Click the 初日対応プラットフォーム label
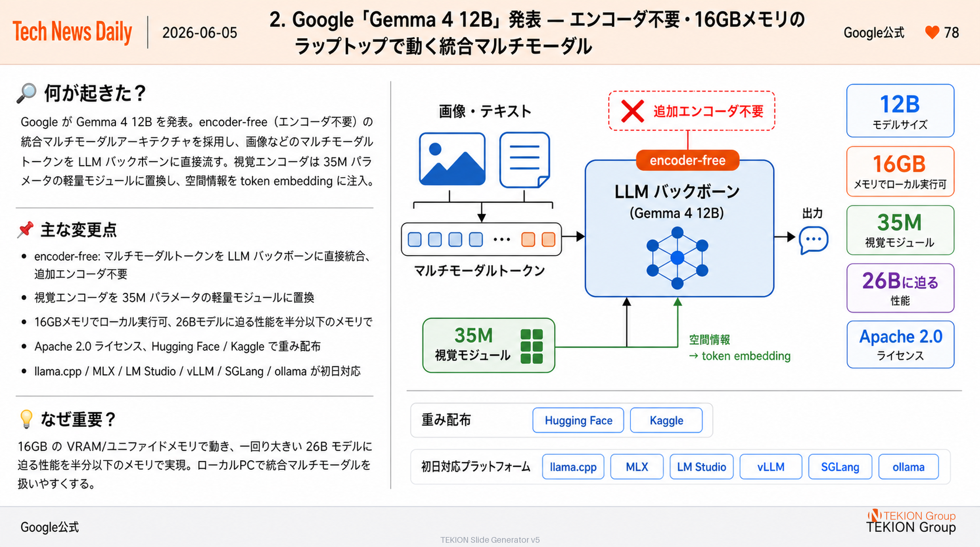 475,467
